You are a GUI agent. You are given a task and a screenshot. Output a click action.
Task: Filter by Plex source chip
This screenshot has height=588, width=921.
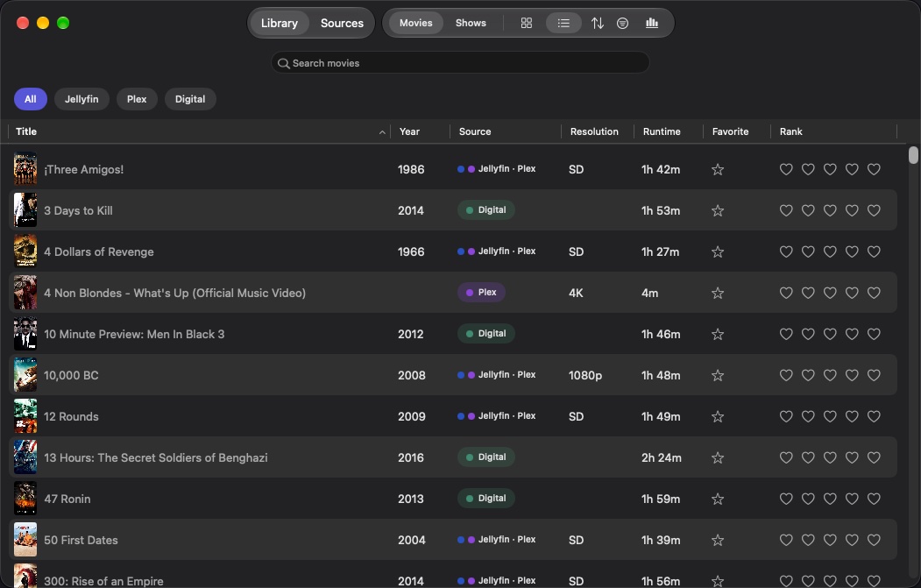(x=137, y=99)
